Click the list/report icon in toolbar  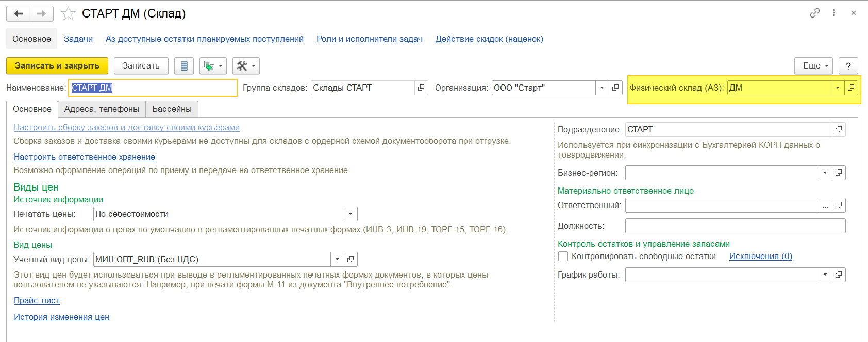pos(184,66)
